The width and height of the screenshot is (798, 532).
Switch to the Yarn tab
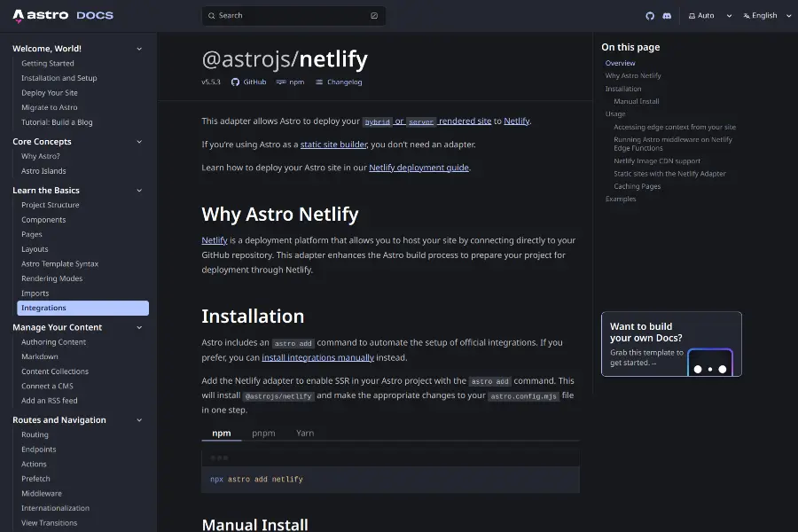point(305,434)
